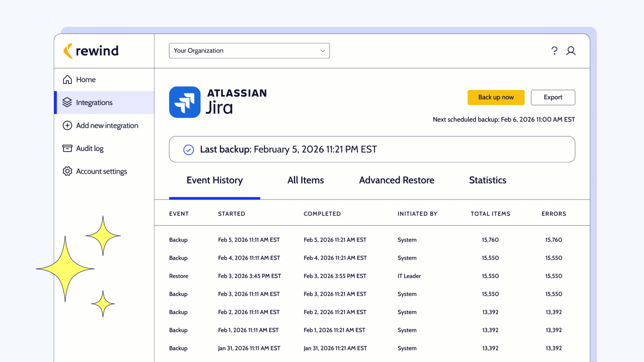Select the Event History tab
The image size is (644, 362).
(x=215, y=180)
